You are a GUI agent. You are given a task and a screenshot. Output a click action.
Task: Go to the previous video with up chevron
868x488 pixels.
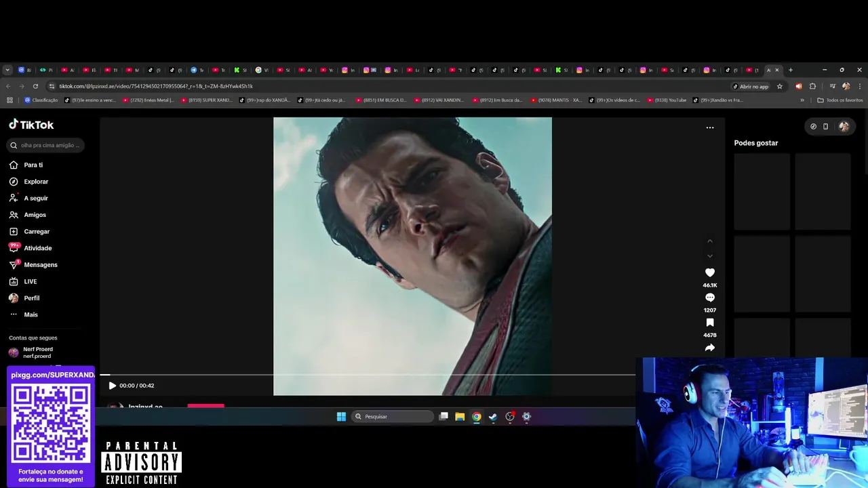tap(710, 241)
